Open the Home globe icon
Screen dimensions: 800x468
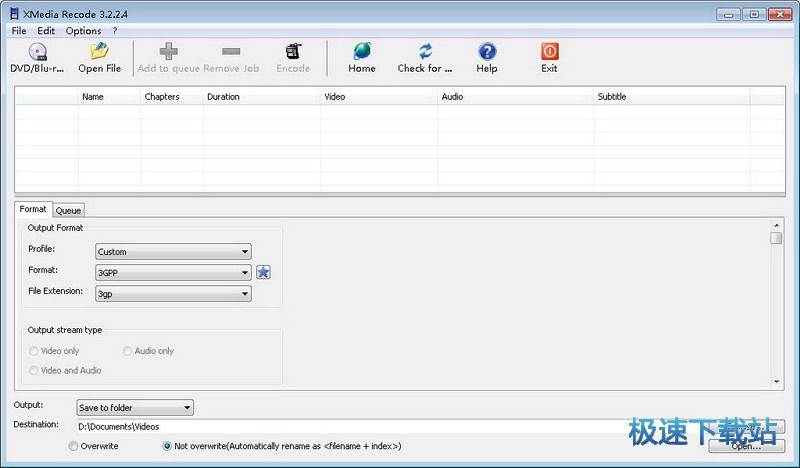(362, 51)
